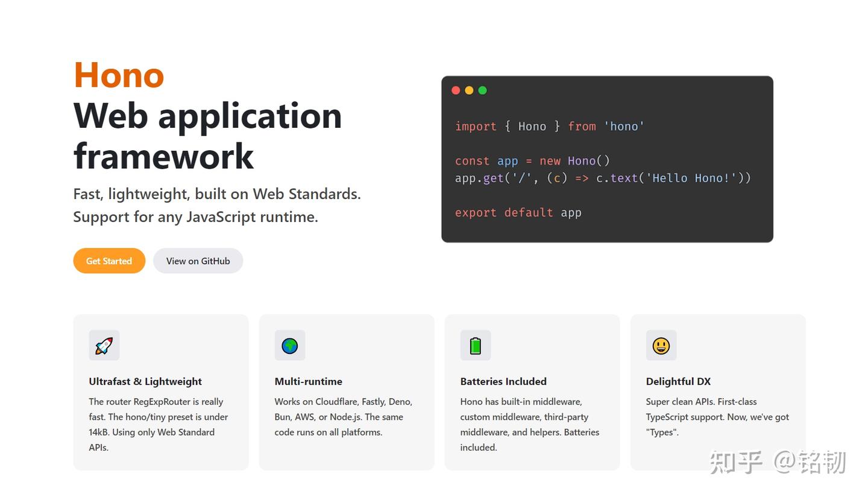Image resolution: width=868 pixels, height=497 pixels.
Task: Click the smiley icon on Delightful DX card
Action: [x=661, y=346]
